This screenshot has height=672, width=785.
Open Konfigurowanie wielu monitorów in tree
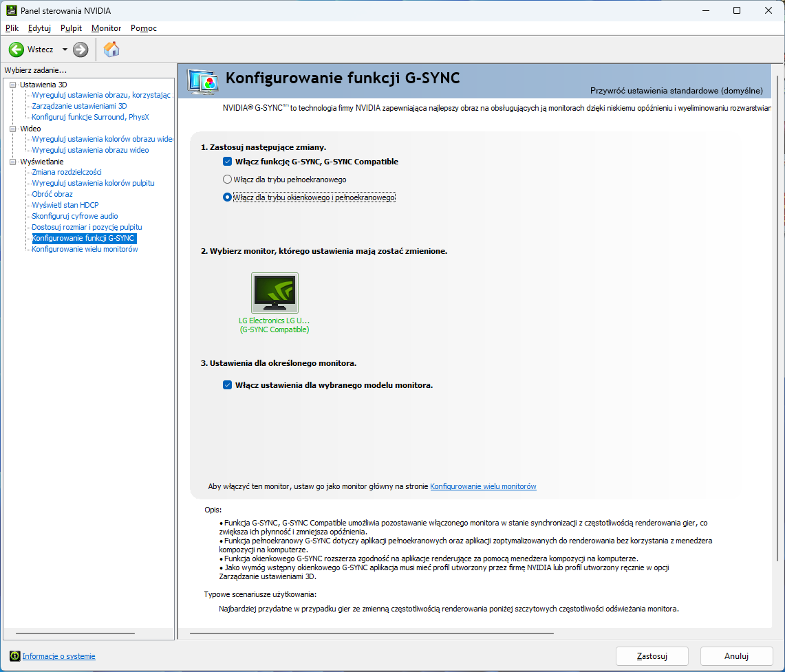coord(85,249)
